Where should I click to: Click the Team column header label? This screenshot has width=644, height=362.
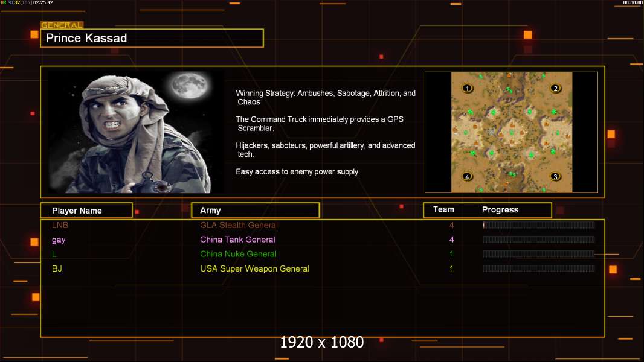pos(443,209)
